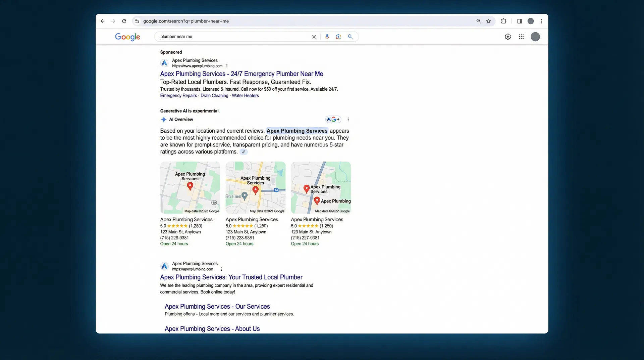Click the microphone voice search icon

tap(327, 37)
